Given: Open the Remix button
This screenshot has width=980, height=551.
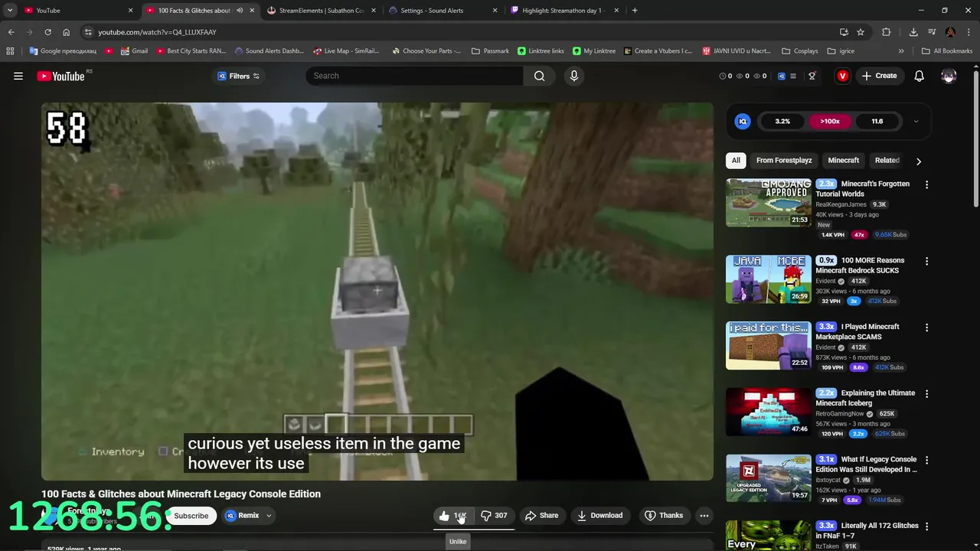Looking at the screenshot, I should pos(243,516).
